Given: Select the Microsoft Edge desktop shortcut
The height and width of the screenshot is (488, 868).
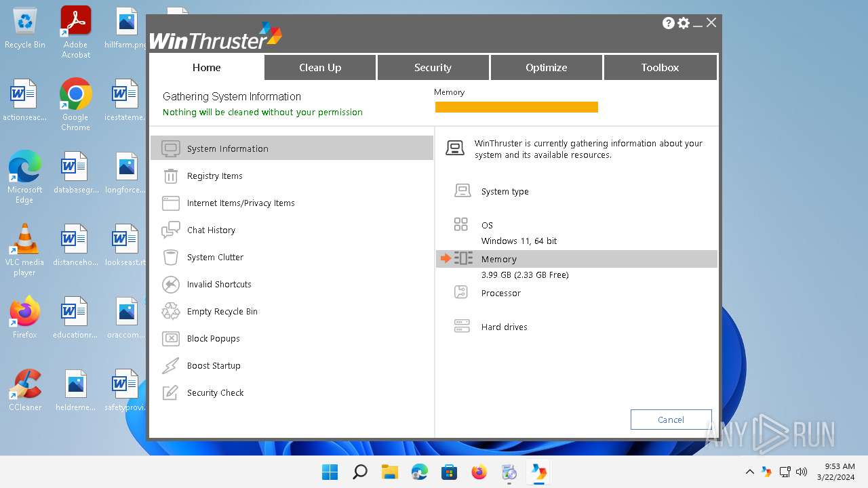Looking at the screenshot, I should (25, 177).
